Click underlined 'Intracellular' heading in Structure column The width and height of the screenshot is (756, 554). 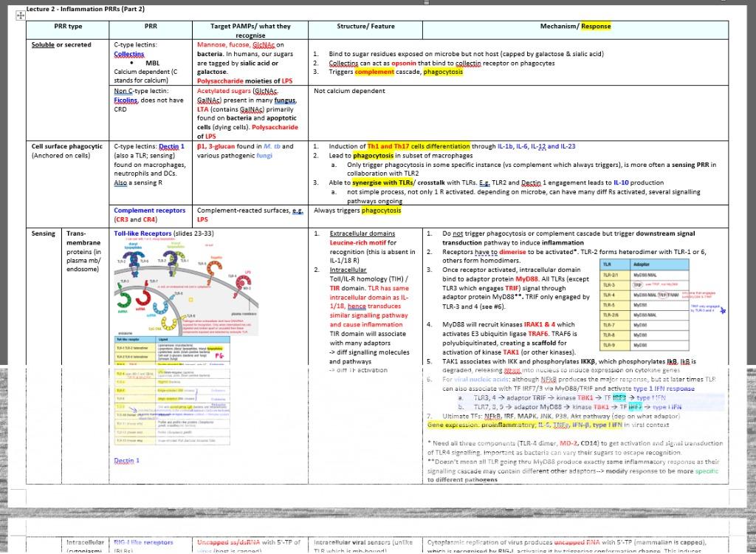(348, 270)
